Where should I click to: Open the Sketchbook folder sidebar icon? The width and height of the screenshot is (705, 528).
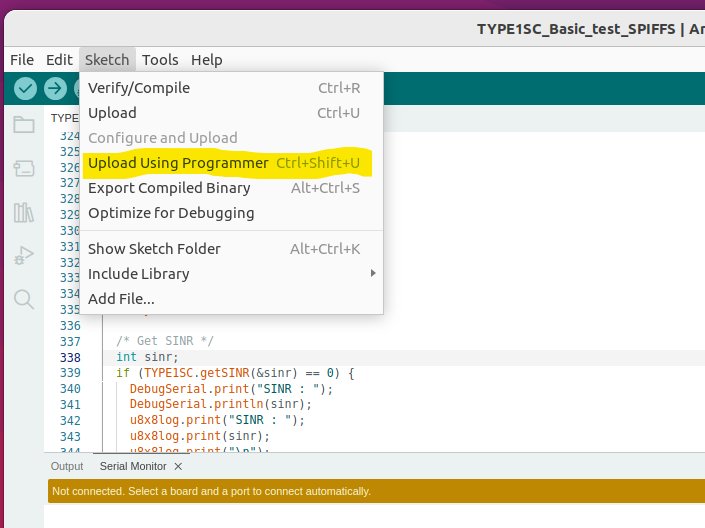24,125
